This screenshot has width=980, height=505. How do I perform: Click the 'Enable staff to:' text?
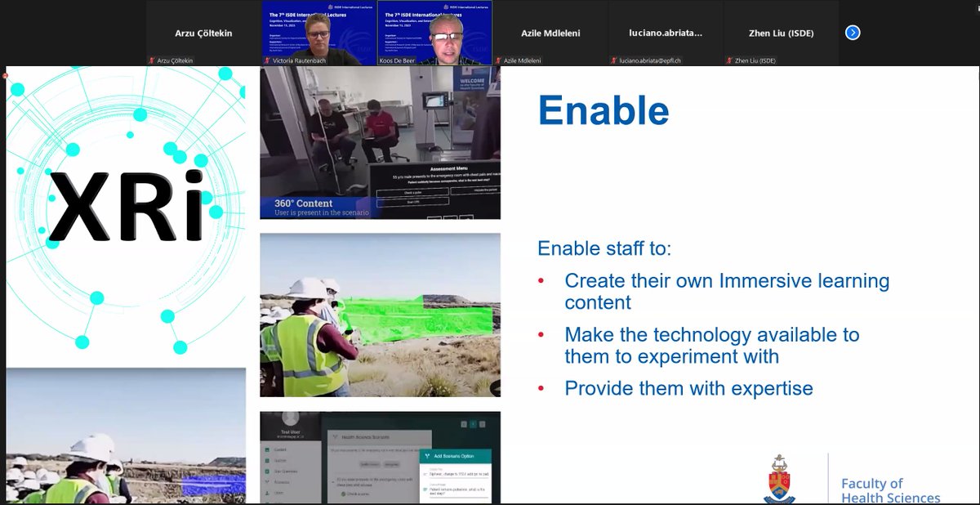604,248
